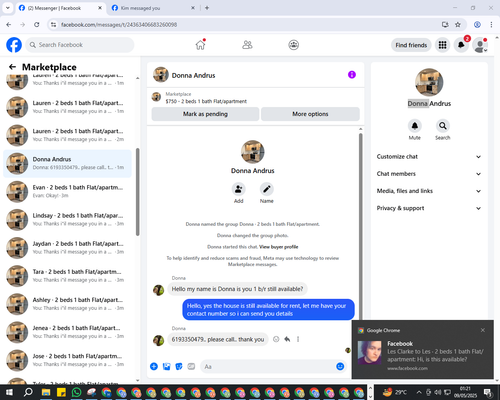Open the apps grid menu icon
Image resolution: width=500 pixels, height=400 pixels.
tap(442, 45)
